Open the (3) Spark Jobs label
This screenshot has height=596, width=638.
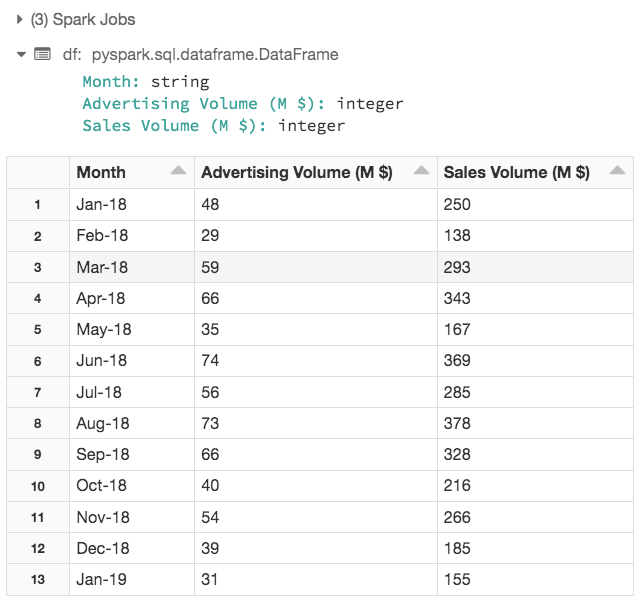[x=84, y=19]
